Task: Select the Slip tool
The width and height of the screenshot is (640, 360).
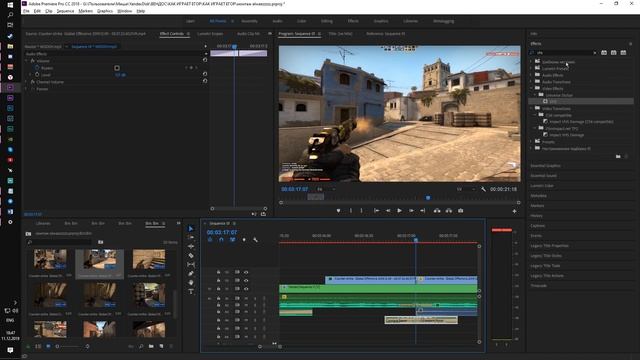Action: (x=191, y=264)
